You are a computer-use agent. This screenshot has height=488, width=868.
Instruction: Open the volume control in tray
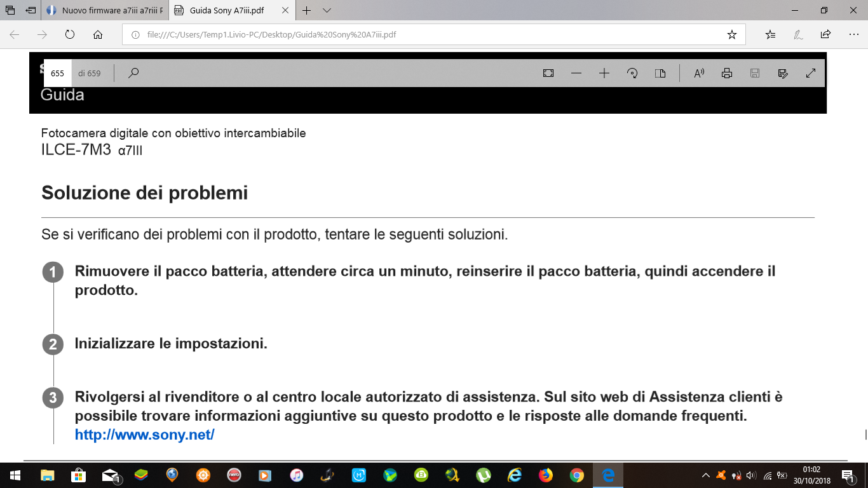click(752, 475)
